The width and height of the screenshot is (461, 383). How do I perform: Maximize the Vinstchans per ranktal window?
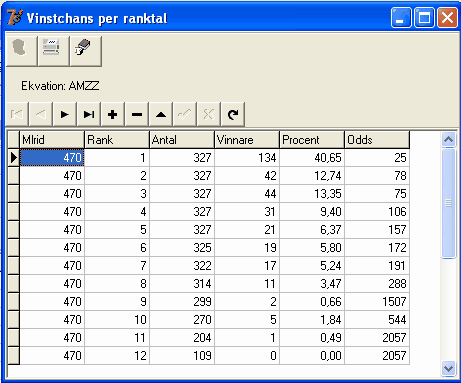[424, 18]
